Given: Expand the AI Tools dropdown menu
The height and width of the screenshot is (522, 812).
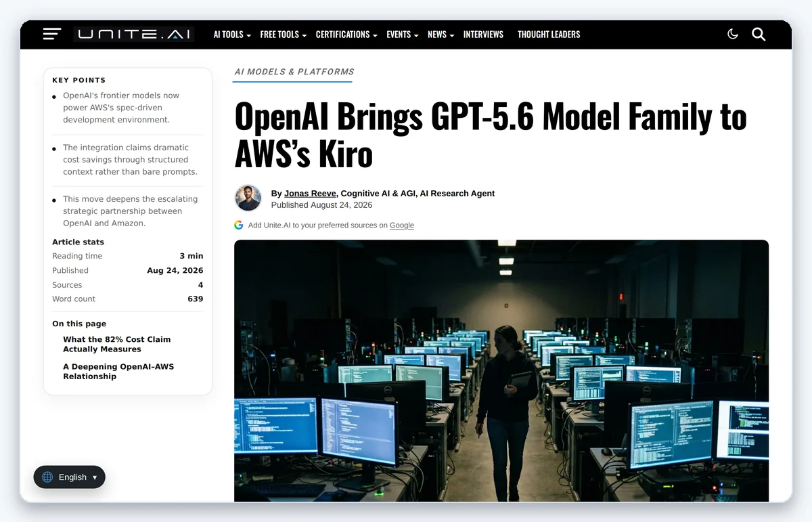Looking at the screenshot, I should (232, 35).
